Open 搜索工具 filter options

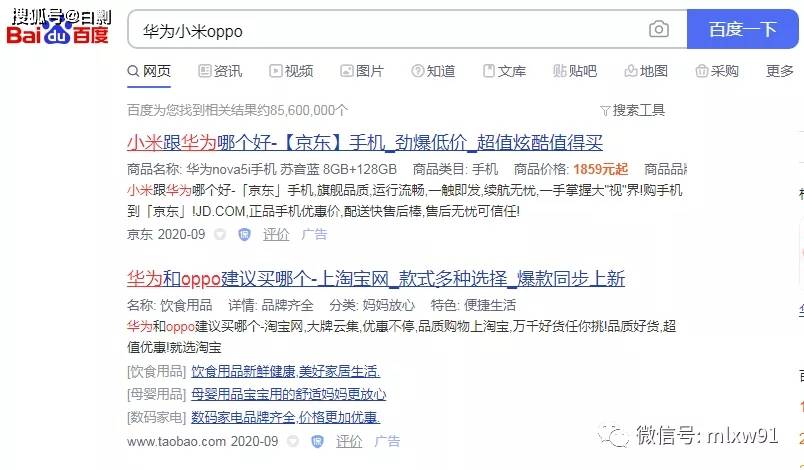pyautogui.click(x=633, y=110)
